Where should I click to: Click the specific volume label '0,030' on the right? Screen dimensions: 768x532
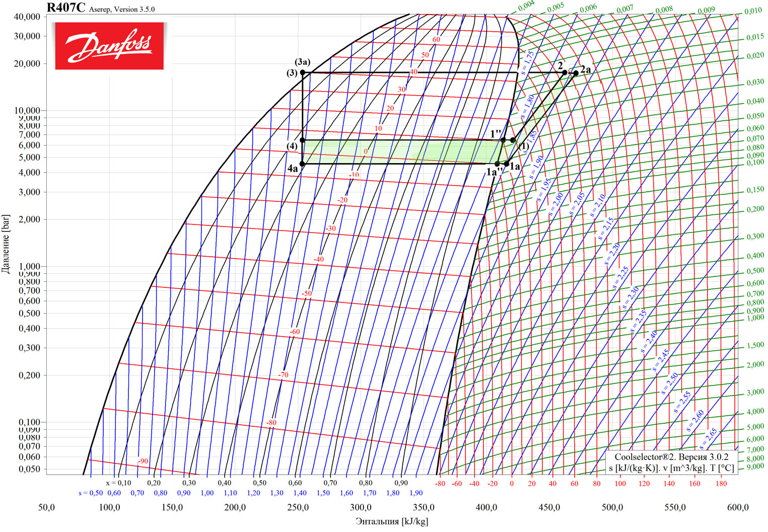pyautogui.click(x=755, y=82)
